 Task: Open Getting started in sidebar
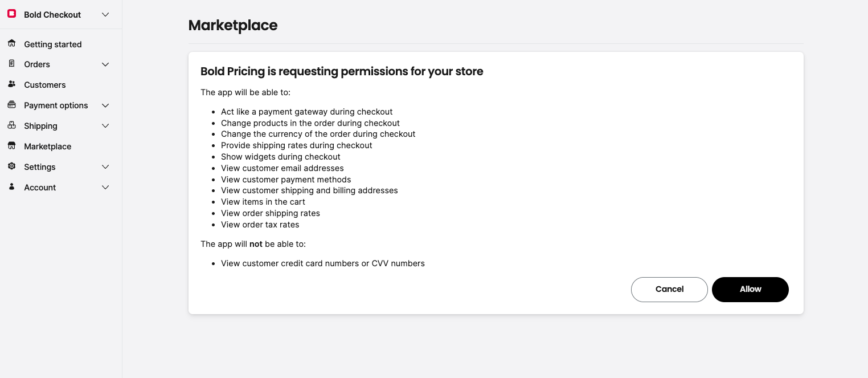pos(53,44)
